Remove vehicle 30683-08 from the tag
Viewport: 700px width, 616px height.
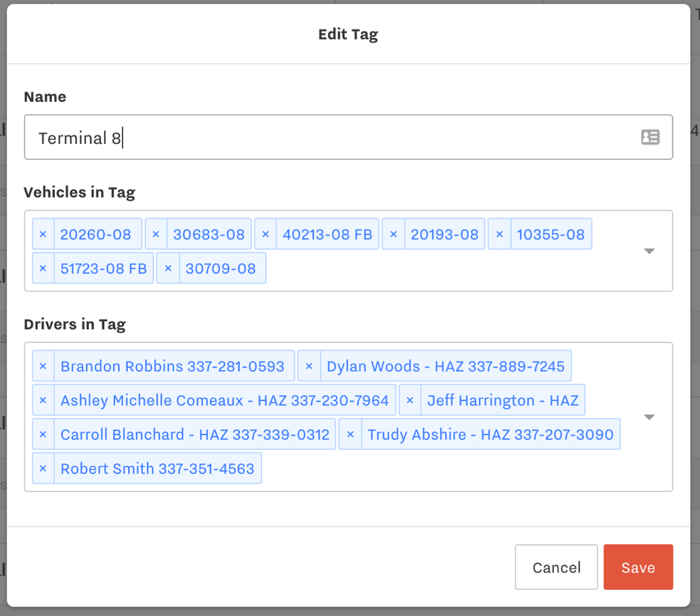tap(155, 234)
